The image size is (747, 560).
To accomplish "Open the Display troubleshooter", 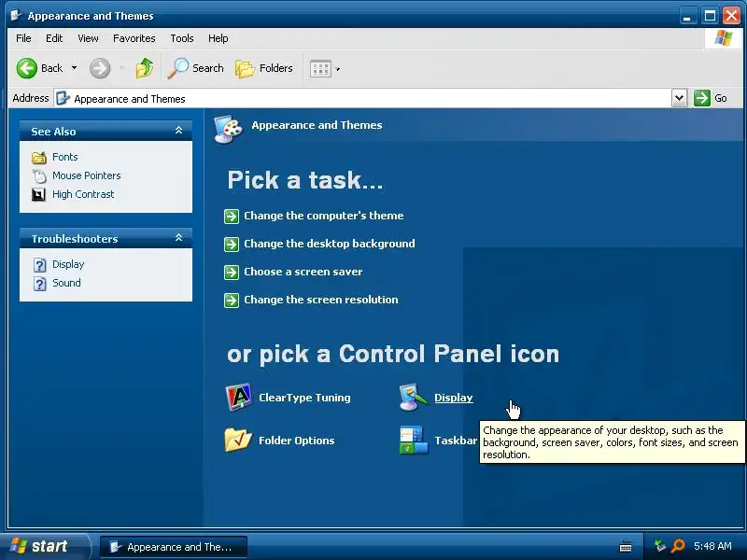I will pyautogui.click(x=68, y=264).
